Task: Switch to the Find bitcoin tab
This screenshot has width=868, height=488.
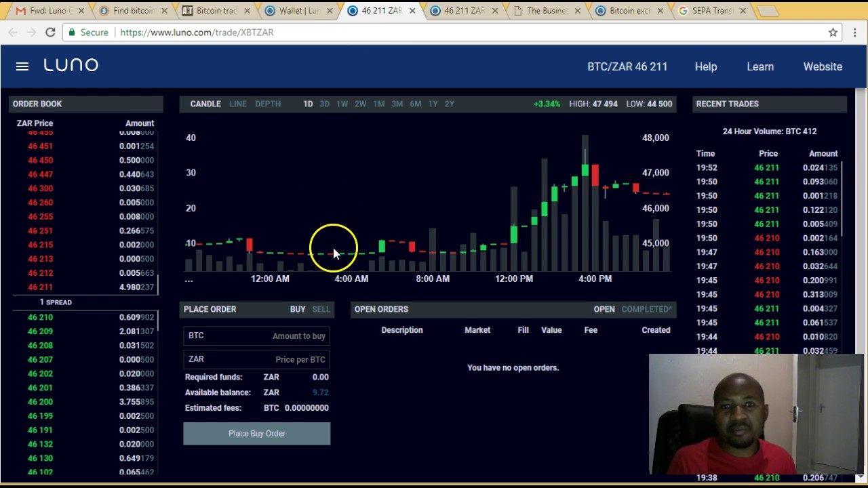Action: (130, 11)
